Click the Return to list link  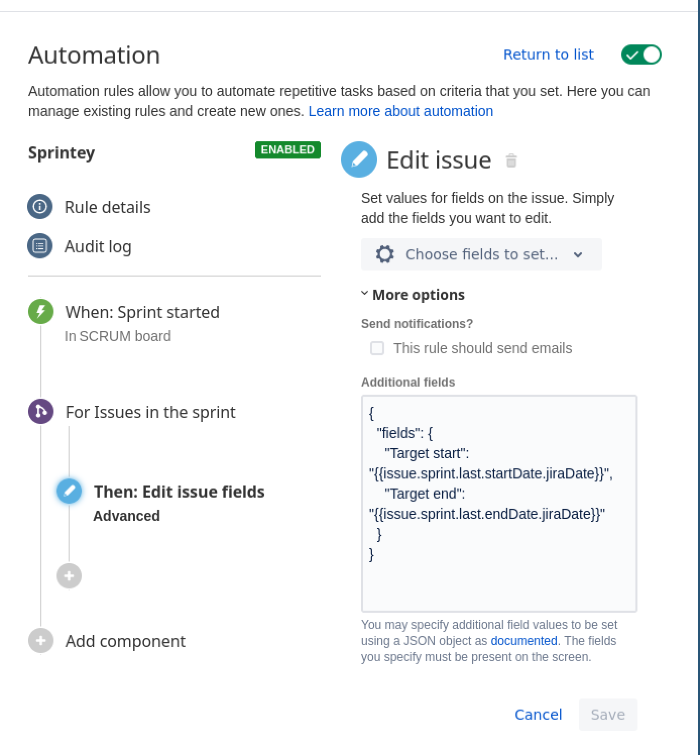coord(548,55)
